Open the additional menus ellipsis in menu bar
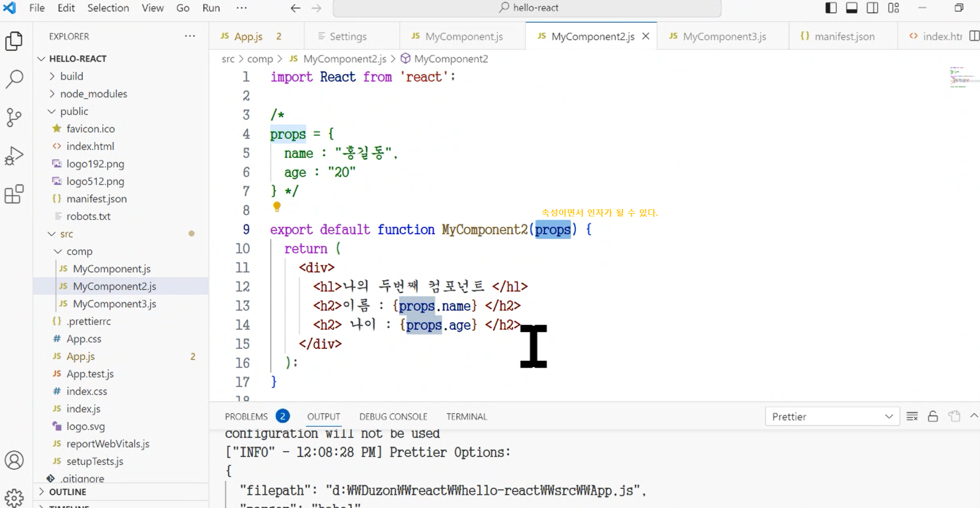This screenshot has width=980, height=508. [241, 8]
